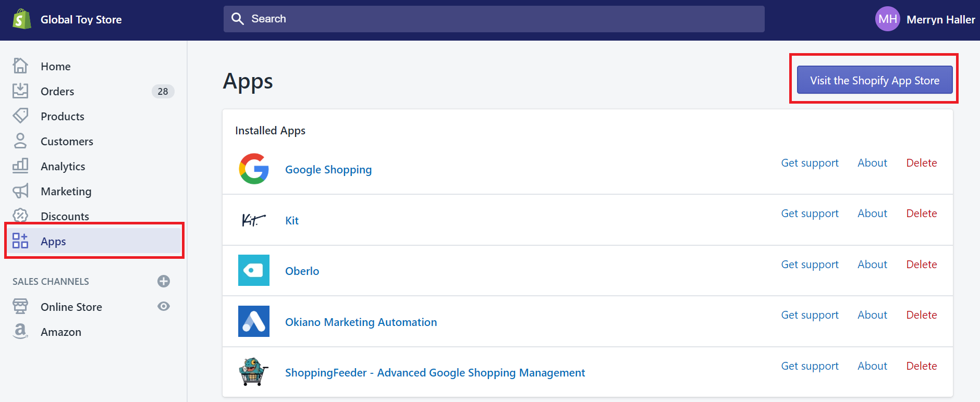The image size is (980, 402).
Task: Click the Kit app logo
Action: coord(253,220)
